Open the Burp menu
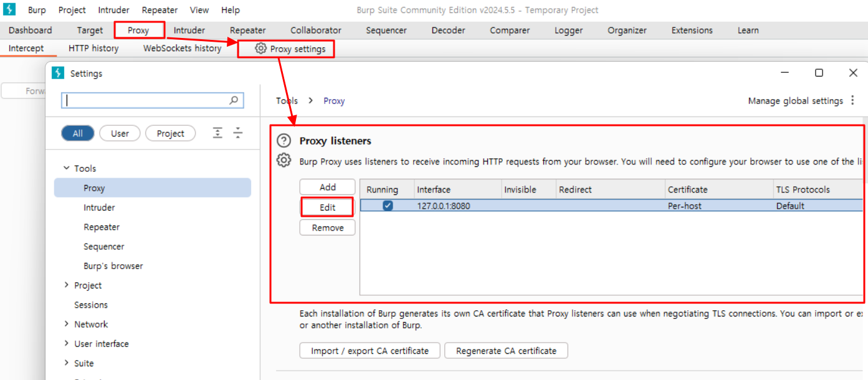Image resolution: width=868 pixels, height=380 pixels. [x=37, y=10]
